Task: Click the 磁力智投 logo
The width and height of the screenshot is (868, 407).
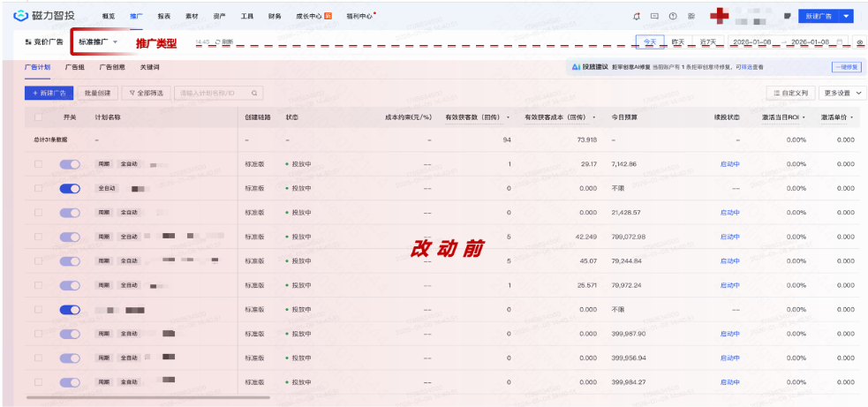Action: click(44, 16)
